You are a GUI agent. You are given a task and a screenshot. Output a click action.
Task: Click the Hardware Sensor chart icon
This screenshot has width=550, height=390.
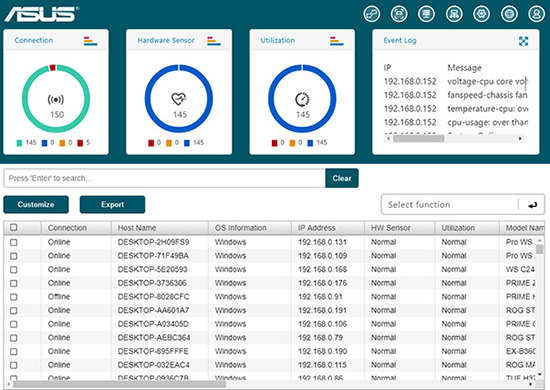point(214,41)
